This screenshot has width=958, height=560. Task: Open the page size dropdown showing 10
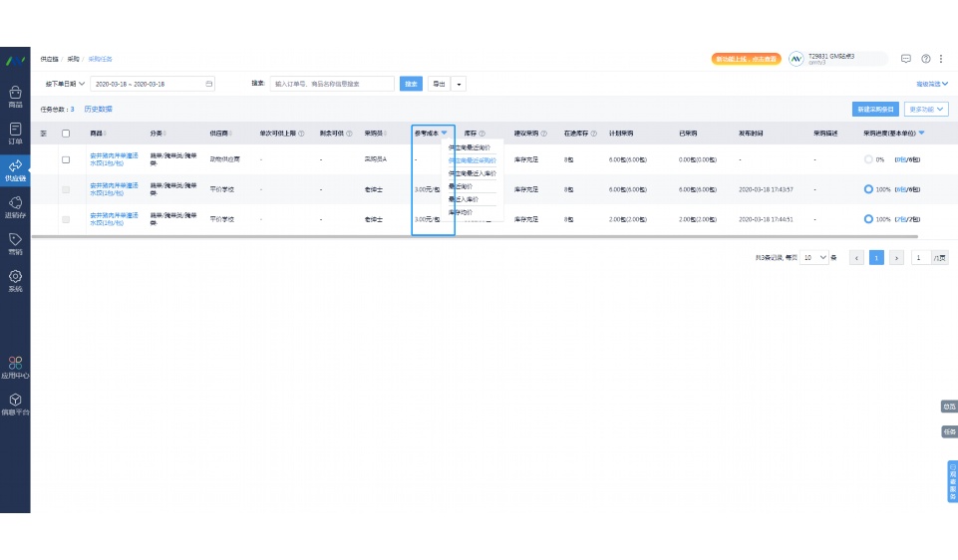point(814,257)
